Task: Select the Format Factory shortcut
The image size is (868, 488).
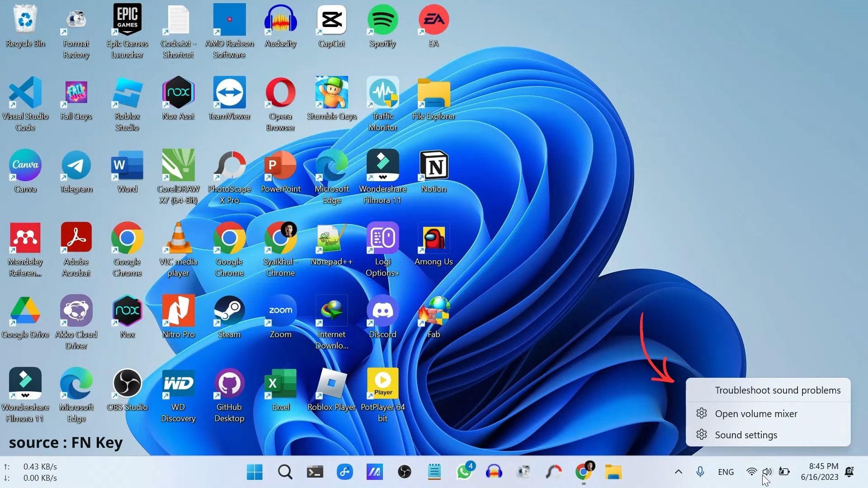Action: (x=76, y=32)
